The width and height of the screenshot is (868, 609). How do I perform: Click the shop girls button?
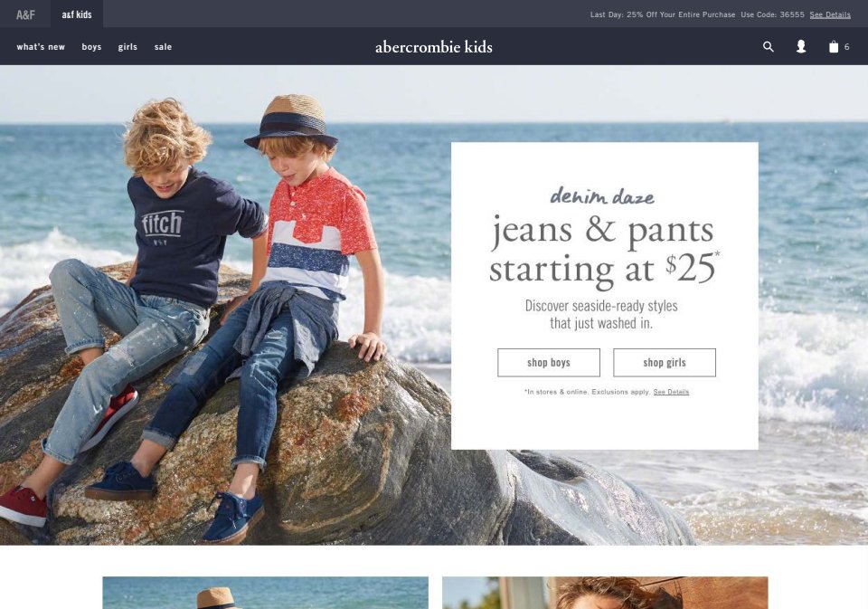(x=665, y=362)
